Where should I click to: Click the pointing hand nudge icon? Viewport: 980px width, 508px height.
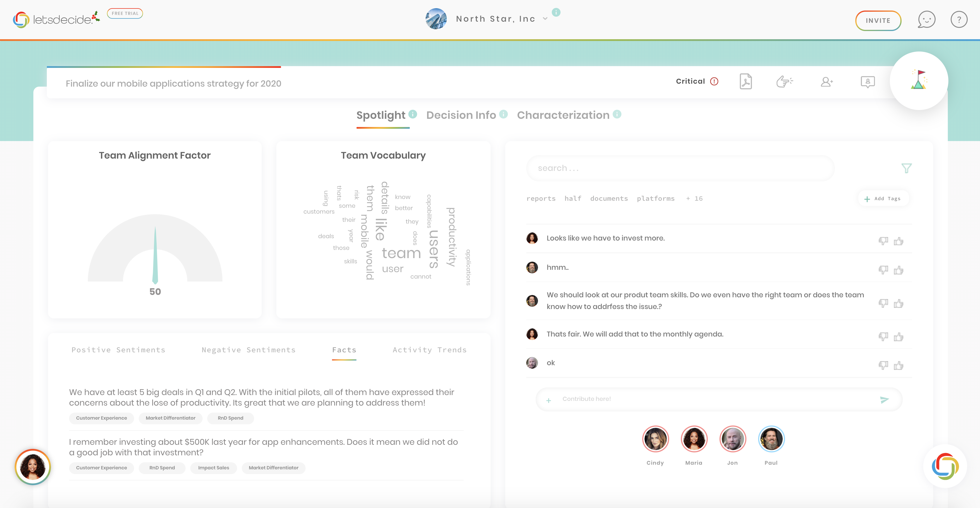pyautogui.click(x=784, y=81)
